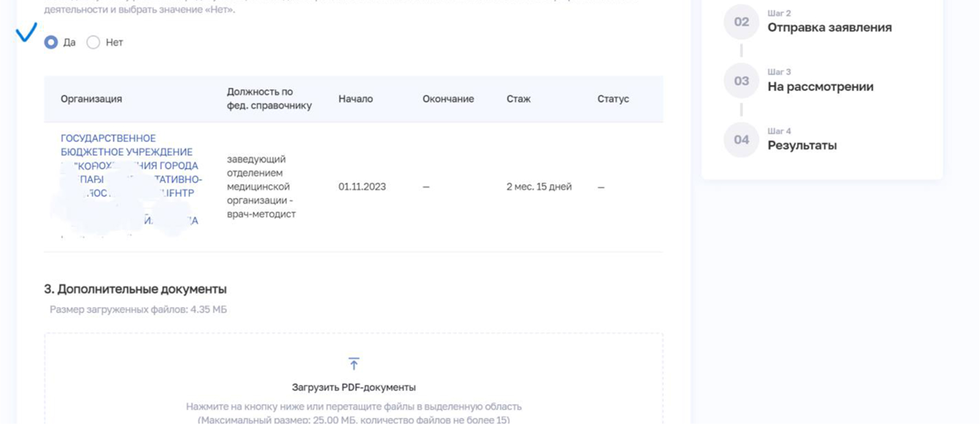This screenshot has width=980, height=425.
Task: Click 'Размер загруженных файлов: 4.35 МБ' text
Action: 138,309
